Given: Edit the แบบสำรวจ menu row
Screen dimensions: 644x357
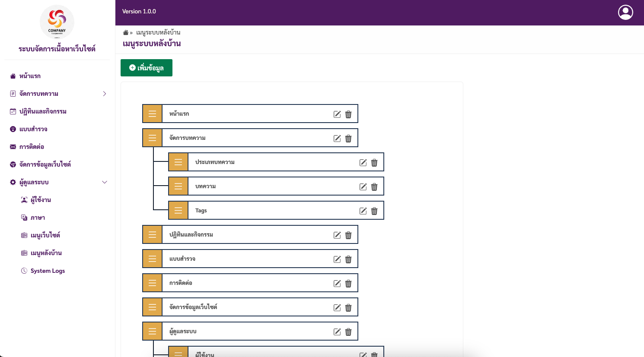Looking at the screenshot, I should [x=337, y=259].
